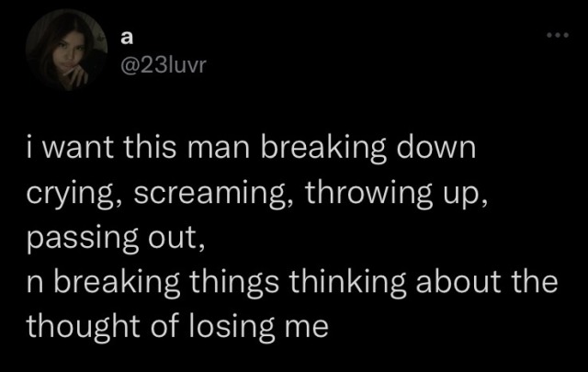Click the word "screaming" in the tweet
The height and width of the screenshot is (372, 588).
(x=209, y=194)
